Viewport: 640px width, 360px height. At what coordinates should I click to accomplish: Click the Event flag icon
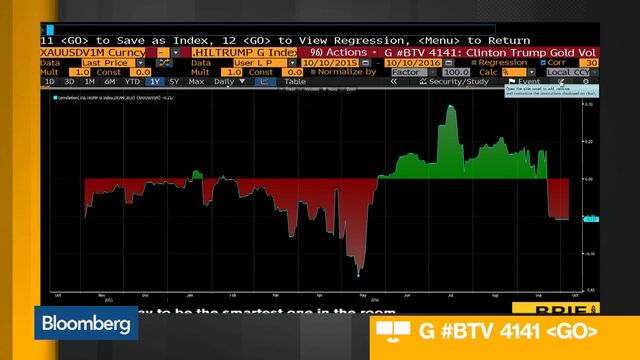tap(511, 82)
